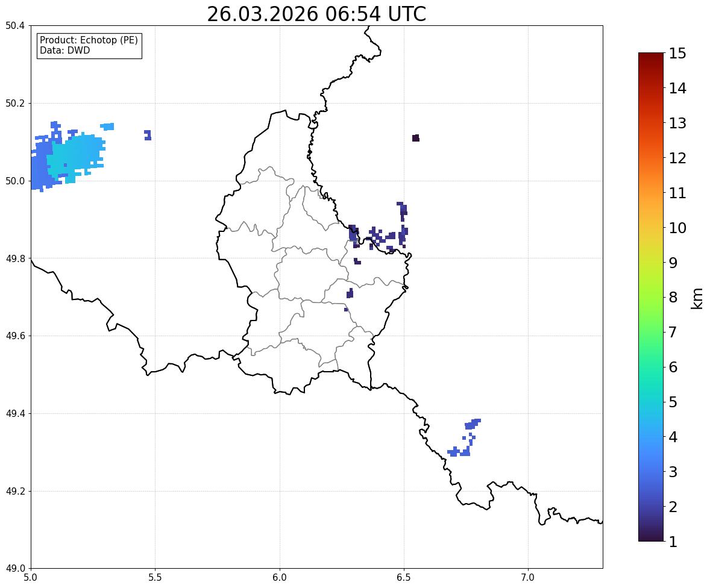Image resolution: width=710 pixels, height=588 pixels.
Task: Select colorbar tick label 7
Action: tap(673, 332)
